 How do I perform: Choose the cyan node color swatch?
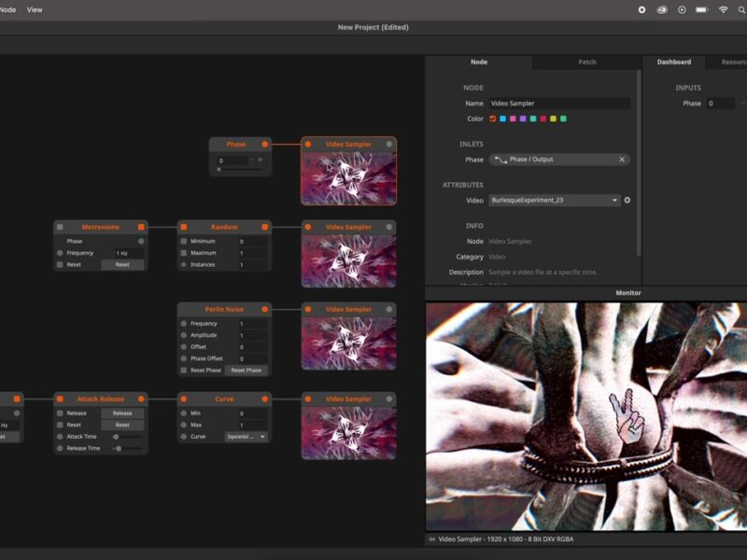[x=502, y=119]
